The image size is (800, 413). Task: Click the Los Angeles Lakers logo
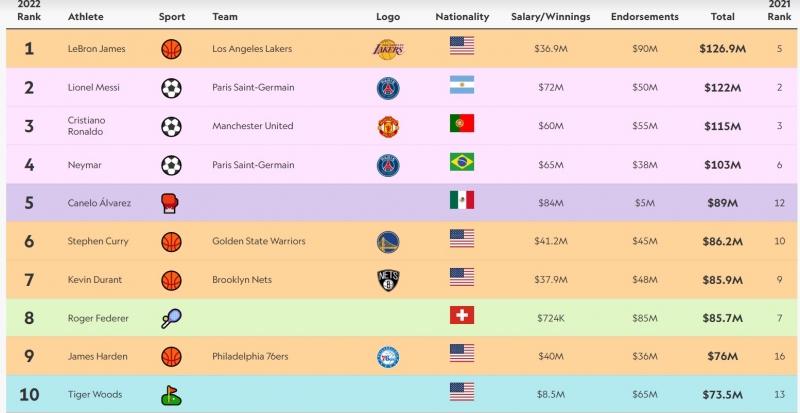point(388,48)
